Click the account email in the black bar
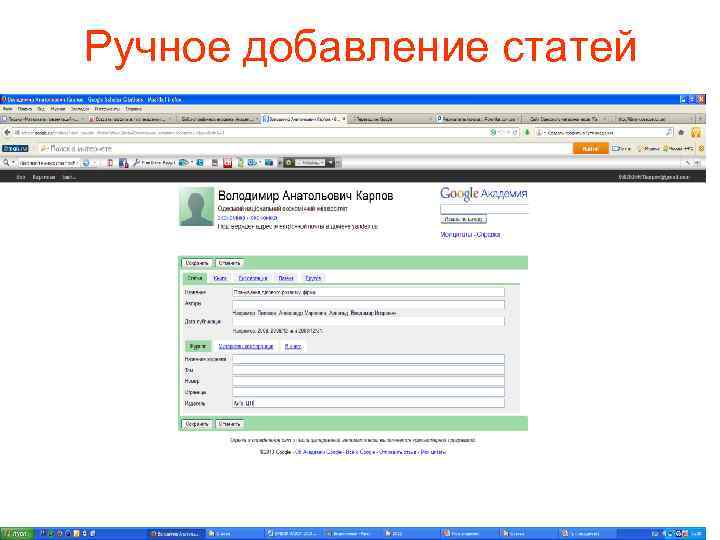 654,177
